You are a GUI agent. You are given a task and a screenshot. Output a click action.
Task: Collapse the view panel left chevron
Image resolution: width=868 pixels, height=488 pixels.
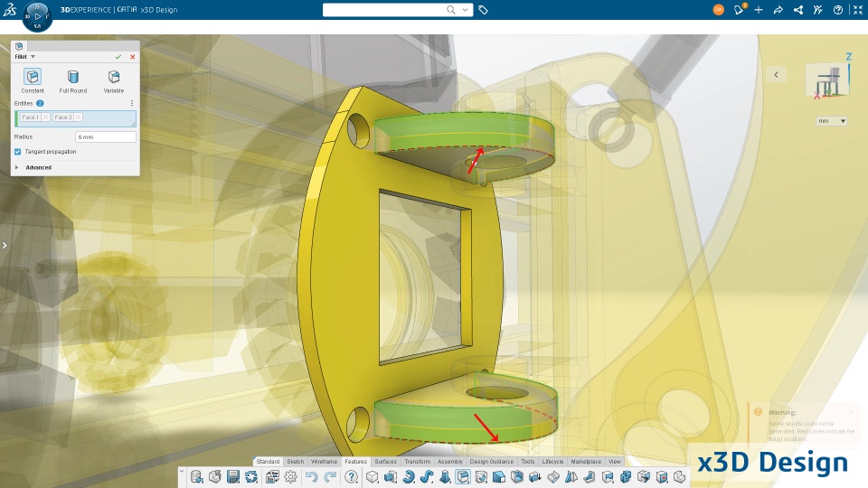coord(776,75)
